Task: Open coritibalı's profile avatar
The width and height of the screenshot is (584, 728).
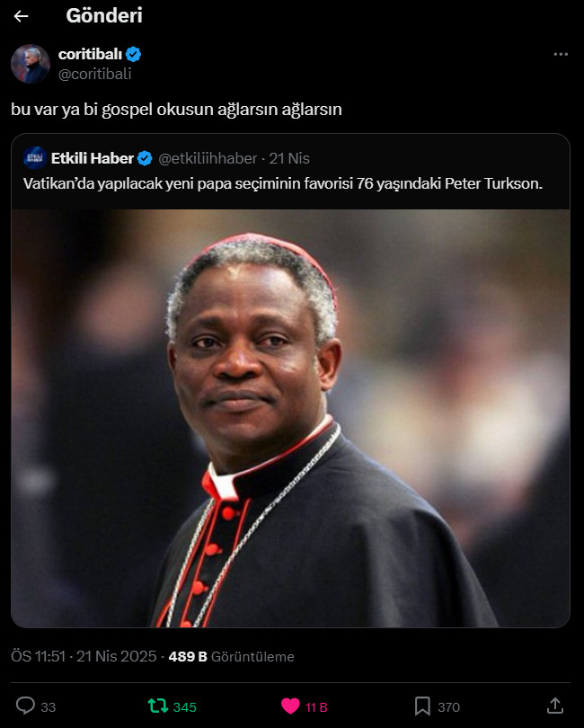Action: point(31,64)
